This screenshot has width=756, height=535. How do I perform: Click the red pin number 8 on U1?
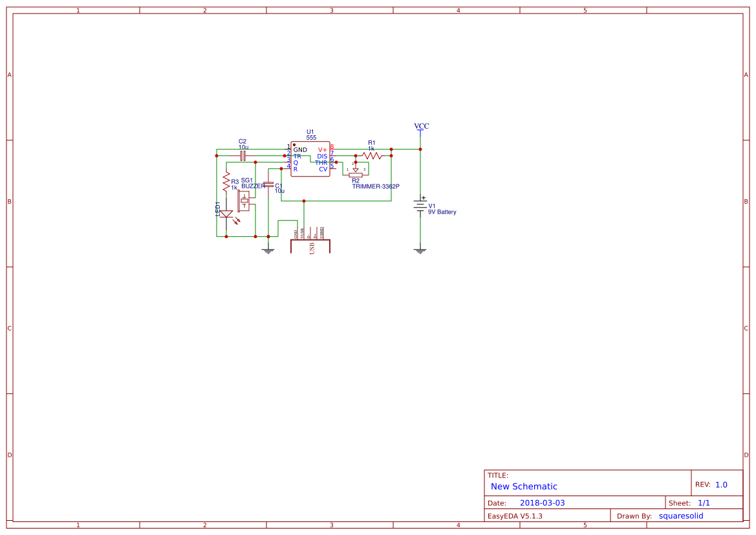click(332, 147)
